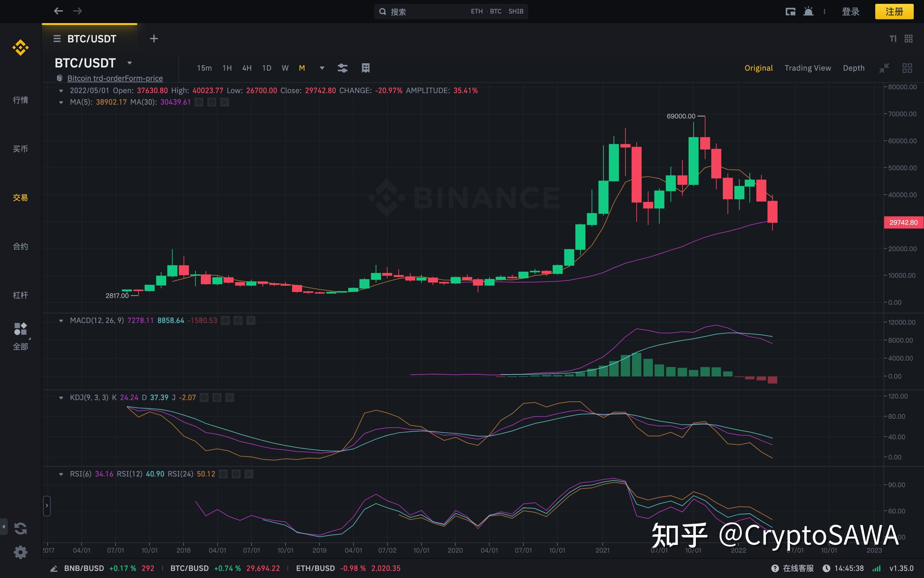Remove the RSI indicator with X
This screenshot has height=578, width=924.
[x=249, y=474]
